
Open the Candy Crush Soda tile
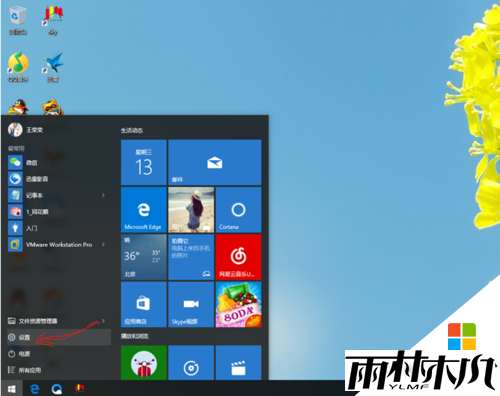(238, 304)
